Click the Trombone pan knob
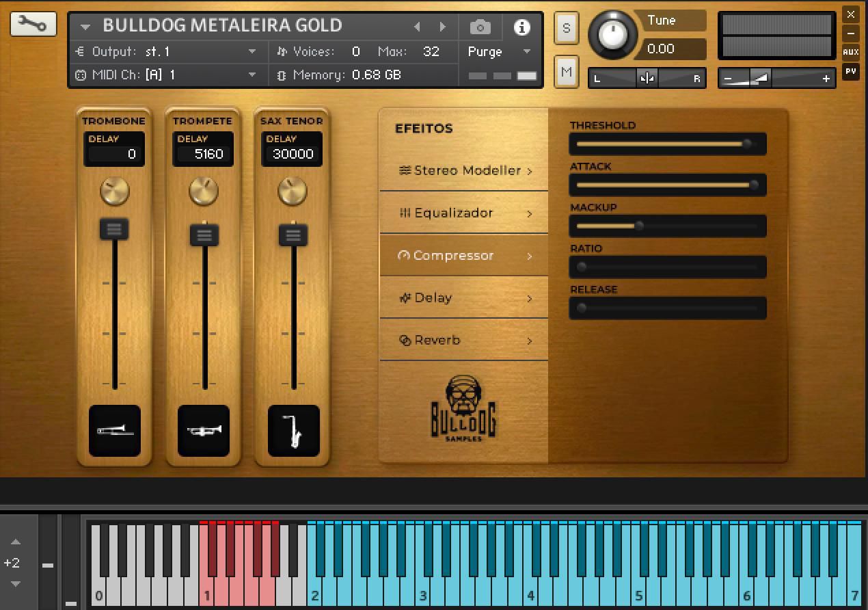 (114, 191)
